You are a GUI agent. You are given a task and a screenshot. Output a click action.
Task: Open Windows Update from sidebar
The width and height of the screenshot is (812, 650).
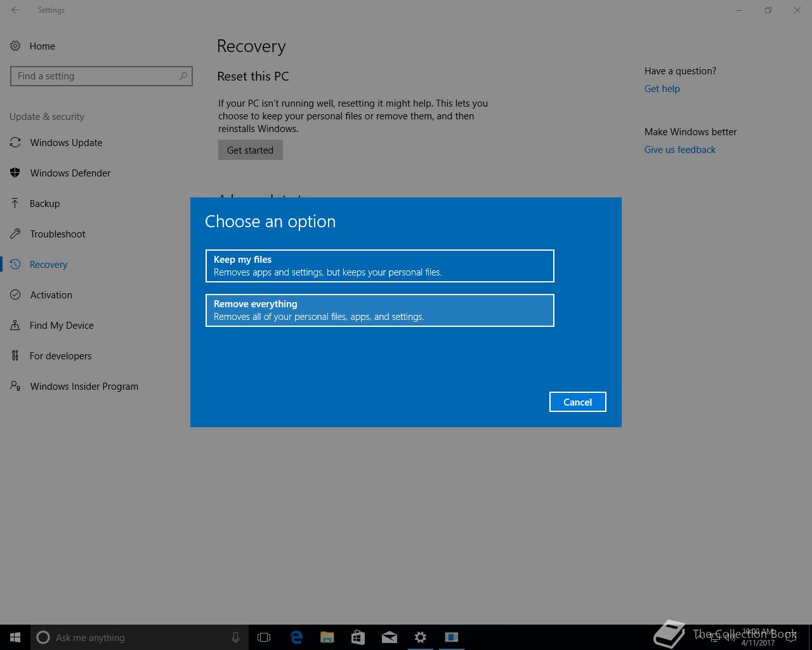[66, 143]
